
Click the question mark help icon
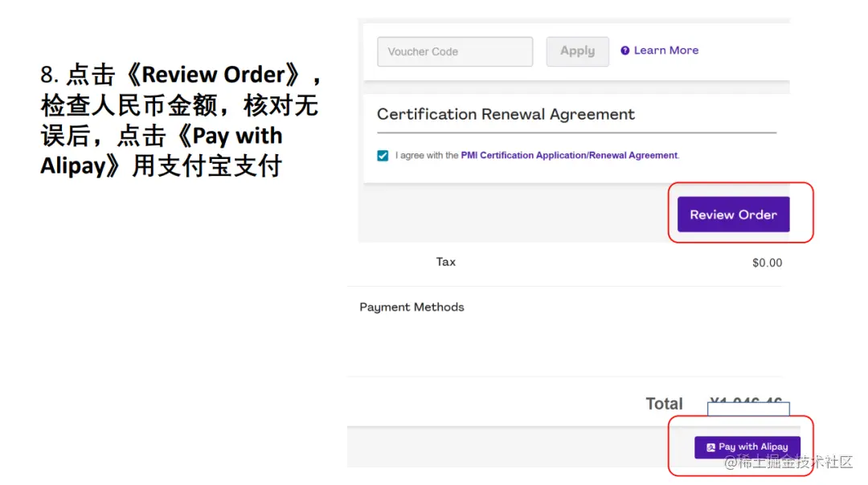click(x=625, y=51)
